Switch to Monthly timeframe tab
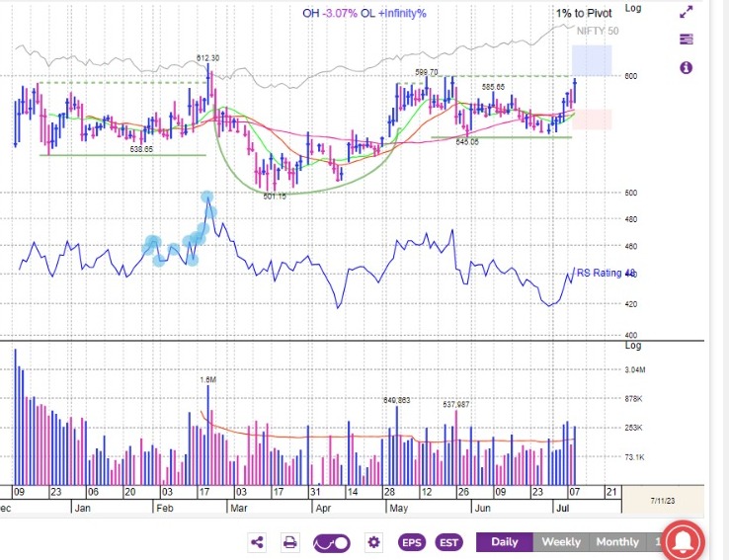 click(x=617, y=542)
